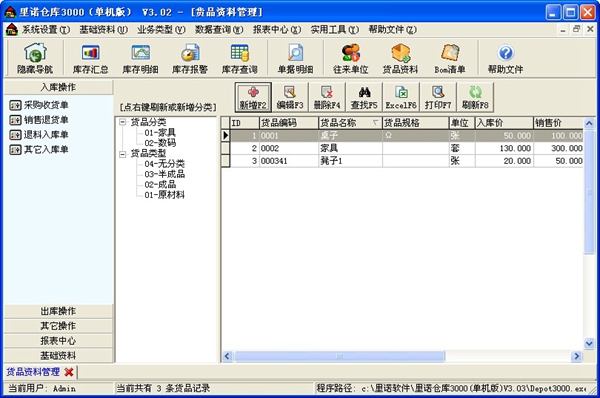Click 新增F2 add button
This screenshot has height=398, width=600.
(x=253, y=97)
